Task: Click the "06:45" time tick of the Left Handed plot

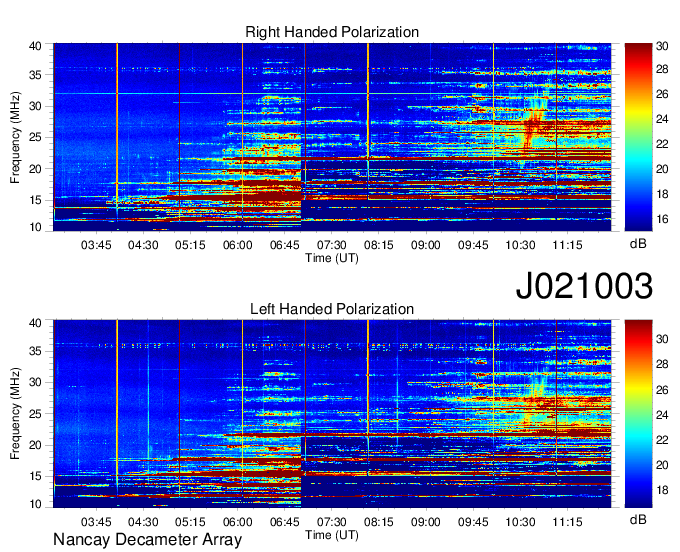Action: (x=284, y=522)
